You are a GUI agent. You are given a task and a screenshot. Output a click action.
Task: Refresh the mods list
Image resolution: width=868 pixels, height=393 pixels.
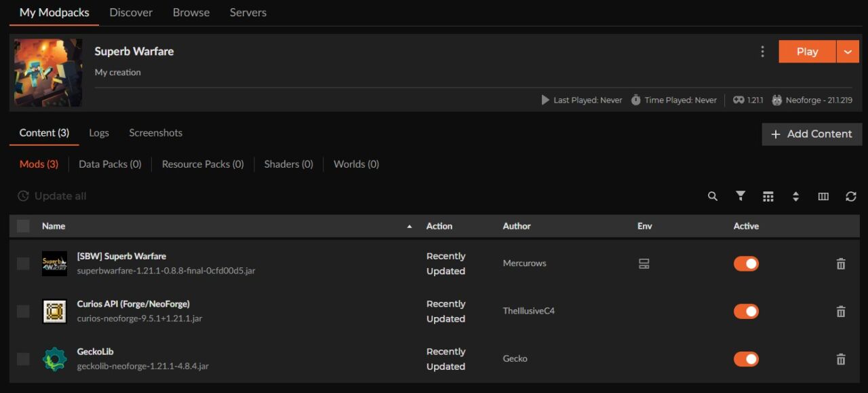(851, 196)
